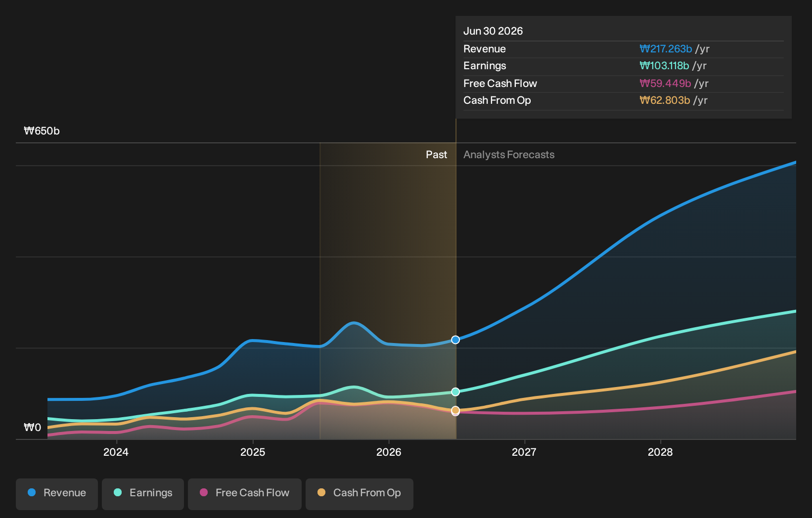
Task: Click the 2024 x-axis label
Action: click(x=116, y=452)
